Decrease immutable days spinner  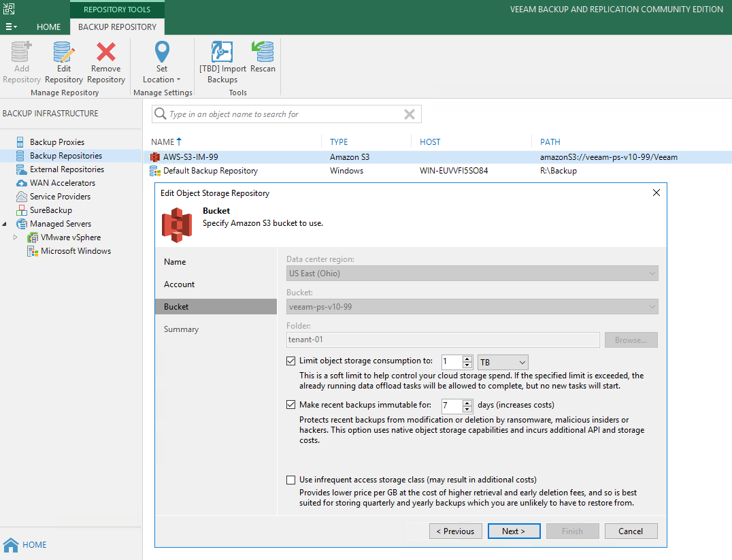coord(467,409)
